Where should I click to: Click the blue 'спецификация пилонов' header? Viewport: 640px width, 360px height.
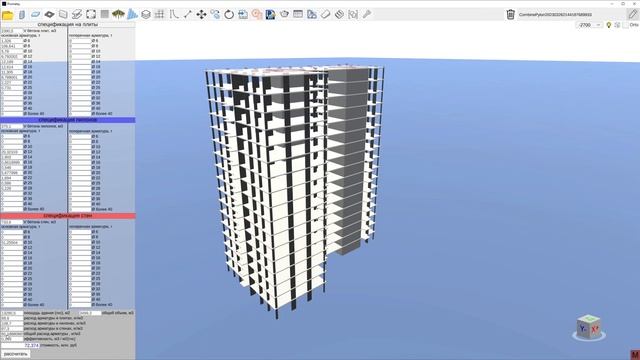(x=68, y=120)
